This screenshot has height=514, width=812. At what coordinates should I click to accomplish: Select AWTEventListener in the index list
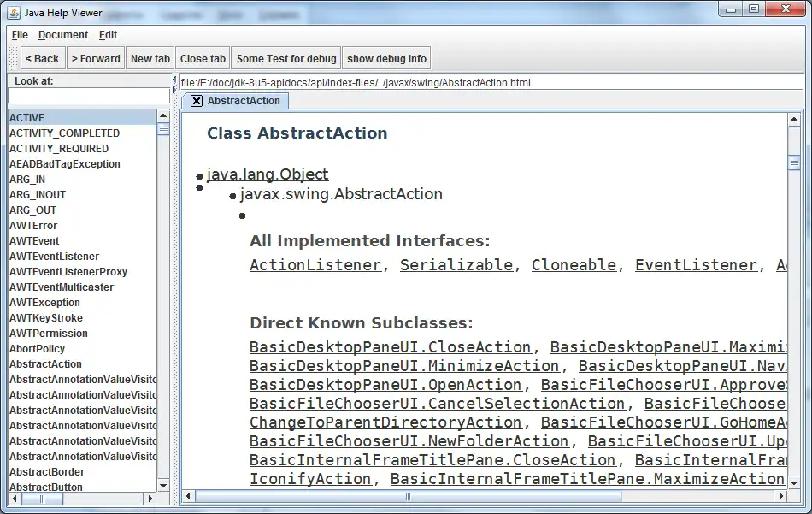tap(82, 257)
